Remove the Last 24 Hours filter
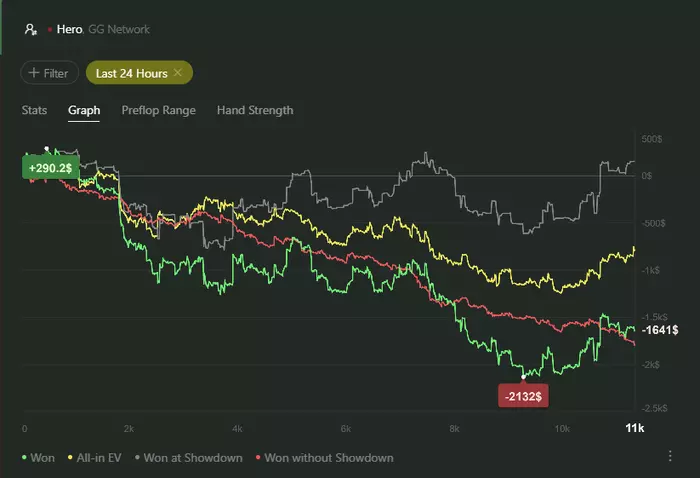 pos(178,73)
